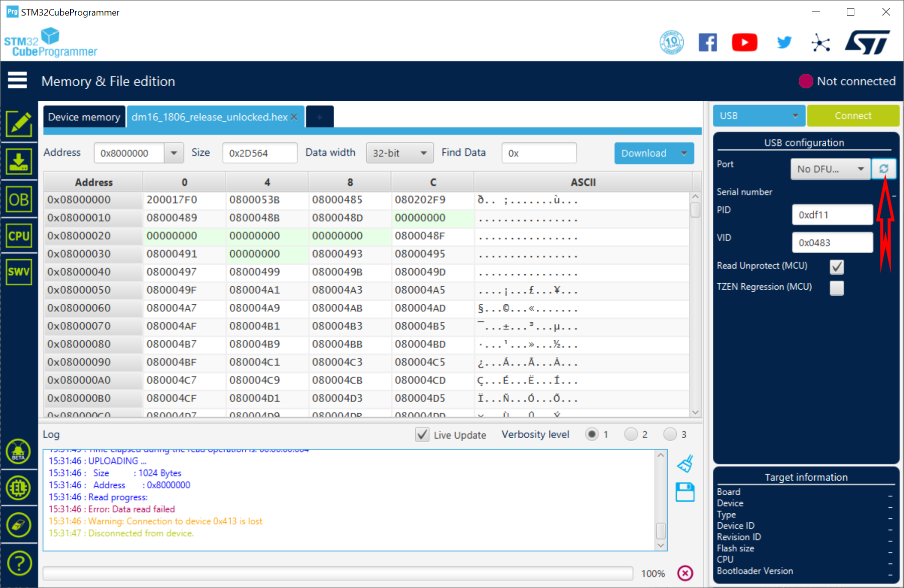Open the Option Bytes (OB) panel
The image size is (904, 588).
tap(19, 200)
